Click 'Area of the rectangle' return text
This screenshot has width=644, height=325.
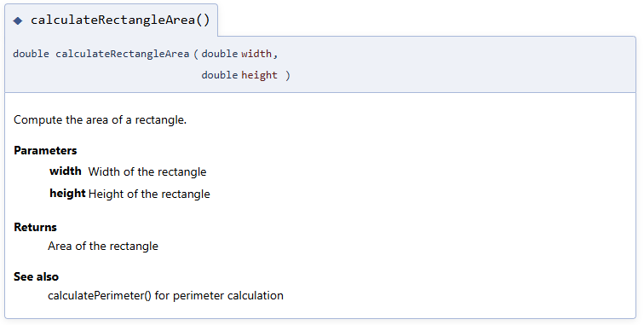(x=103, y=246)
